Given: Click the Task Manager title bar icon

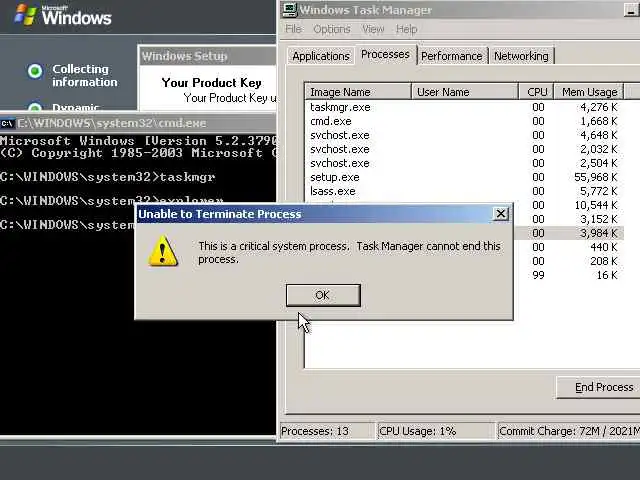Looking at the screenshot, I should 290,10.
